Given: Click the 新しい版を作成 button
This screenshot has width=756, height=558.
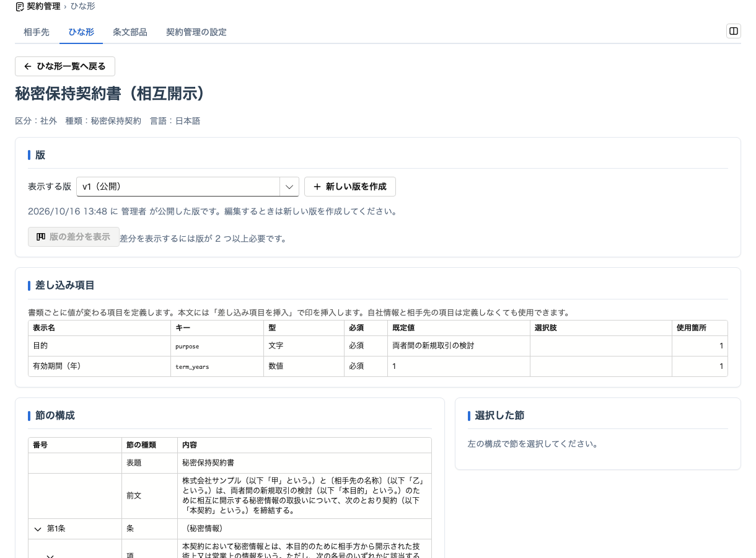Looking at the screenshot, I should click(x=350, y=187).
